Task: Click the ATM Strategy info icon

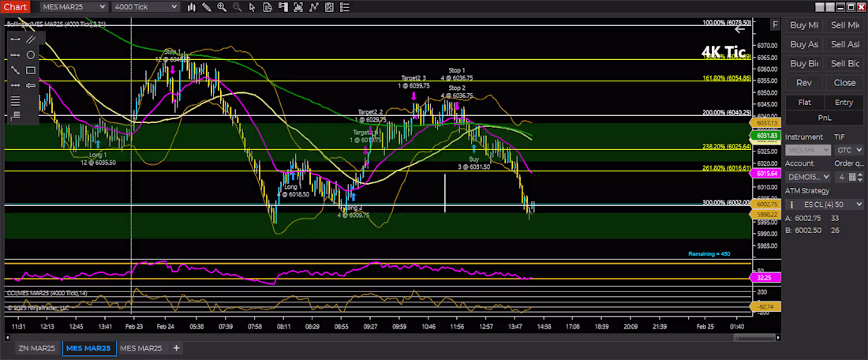Action: tap(791, 204)
